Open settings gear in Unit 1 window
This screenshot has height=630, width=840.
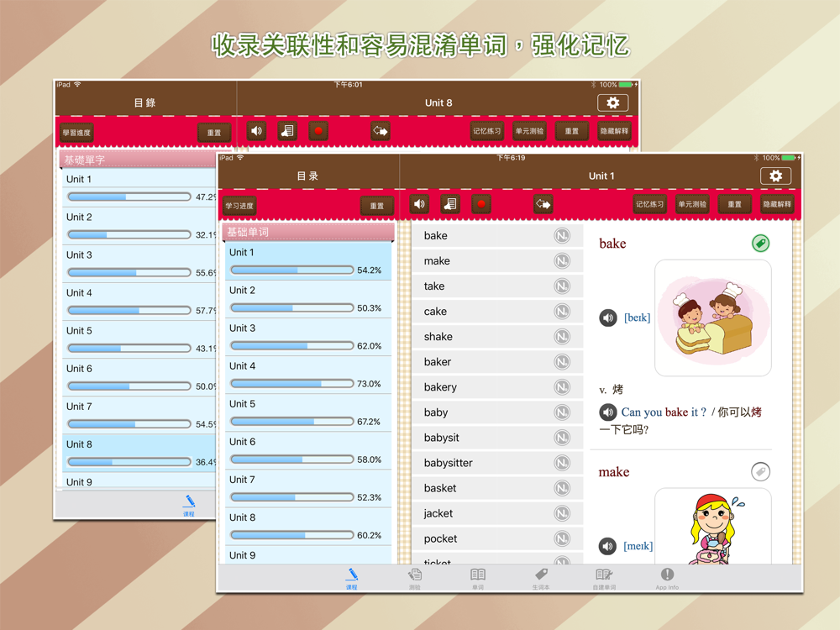(x=775, y=176)
